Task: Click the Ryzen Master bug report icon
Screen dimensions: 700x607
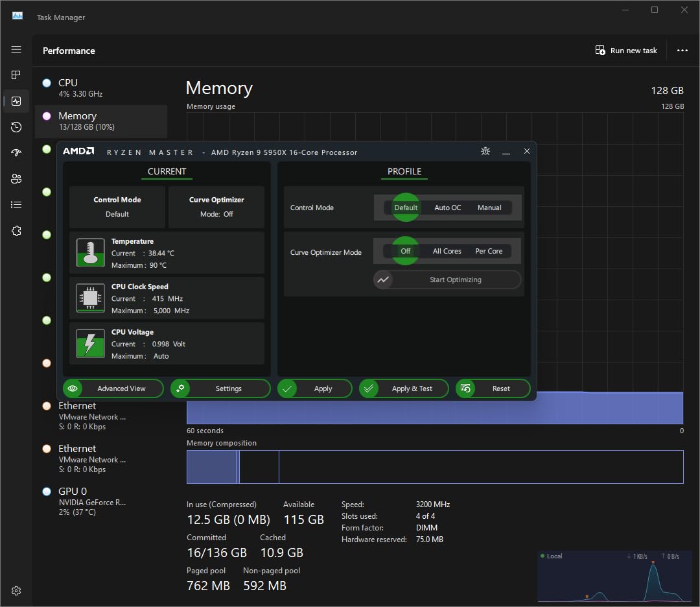Action: 485,151
